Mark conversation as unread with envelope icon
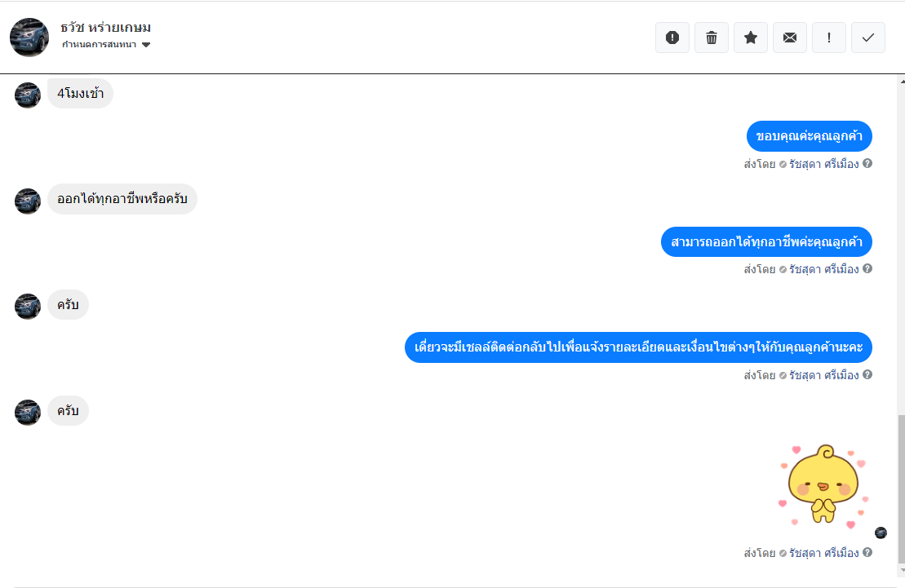 click(790, 38)
